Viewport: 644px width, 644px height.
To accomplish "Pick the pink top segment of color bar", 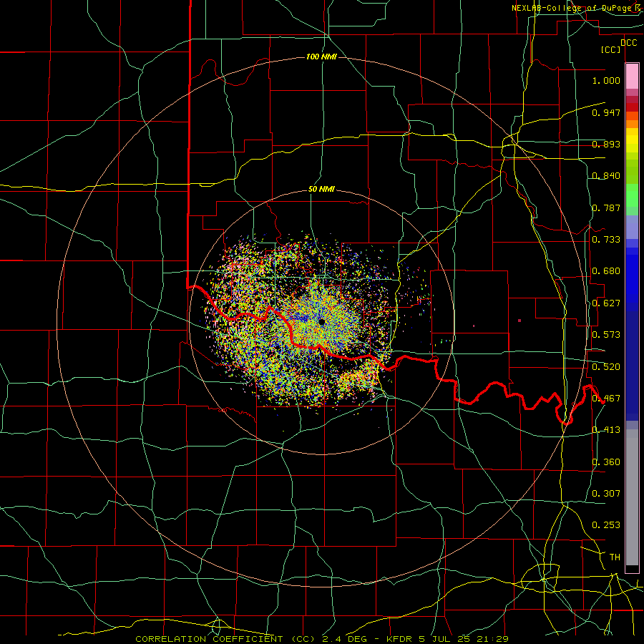I will click(632, 77).
